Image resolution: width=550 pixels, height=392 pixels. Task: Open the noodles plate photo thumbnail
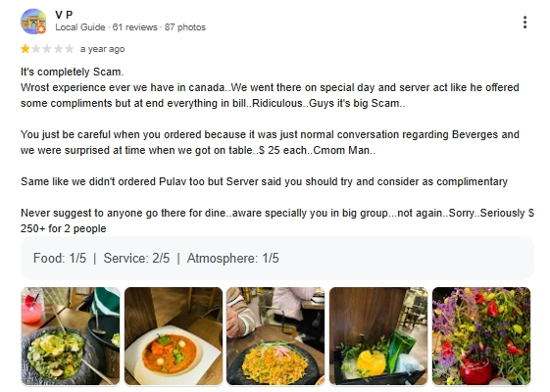pyautogui.click(x=275, y=336)
